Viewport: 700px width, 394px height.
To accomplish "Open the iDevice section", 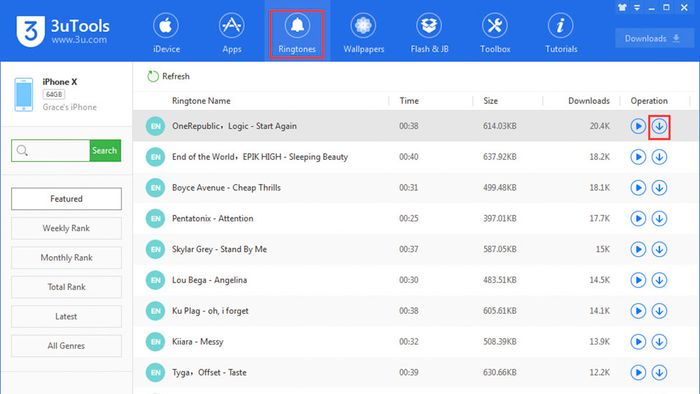I will point(166,33).
